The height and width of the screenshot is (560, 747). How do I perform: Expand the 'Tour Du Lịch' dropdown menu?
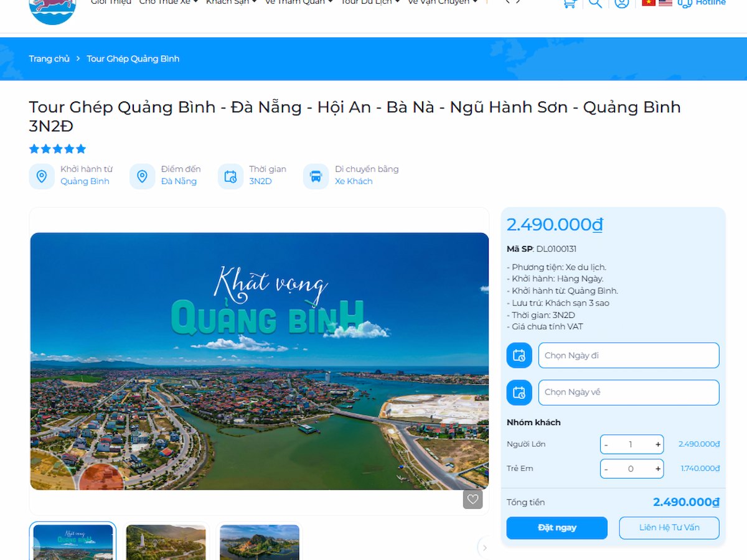[x=369, y=2]
